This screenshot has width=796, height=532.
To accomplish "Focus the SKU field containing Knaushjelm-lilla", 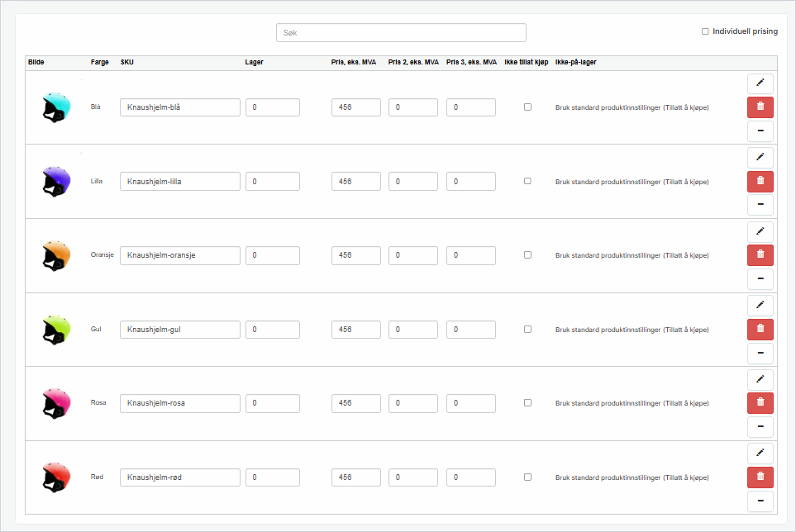I will [180, 182].
